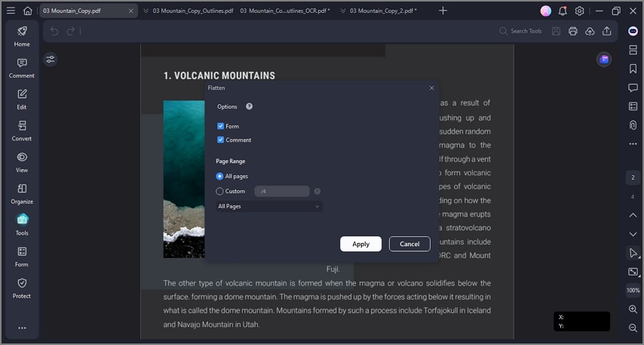Switch to 03 Mountain_Copy_2.pdf tab
The height and width of the screenshot is (345, 644).
click(x=383, y=11)
